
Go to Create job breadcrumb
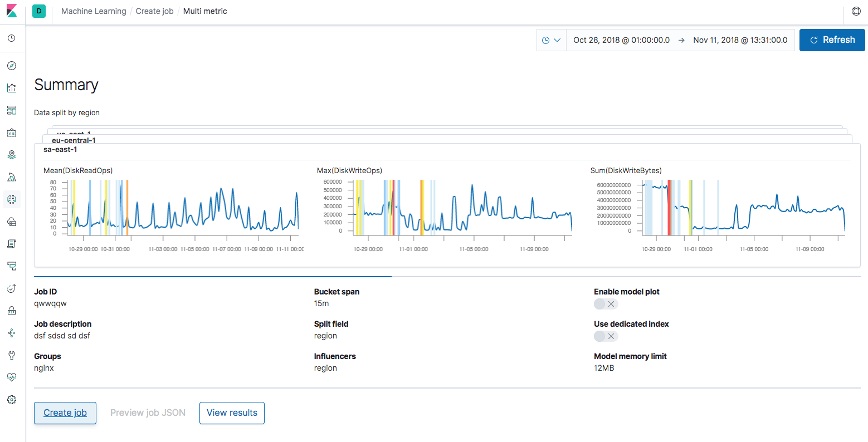(x=154, y=11)
